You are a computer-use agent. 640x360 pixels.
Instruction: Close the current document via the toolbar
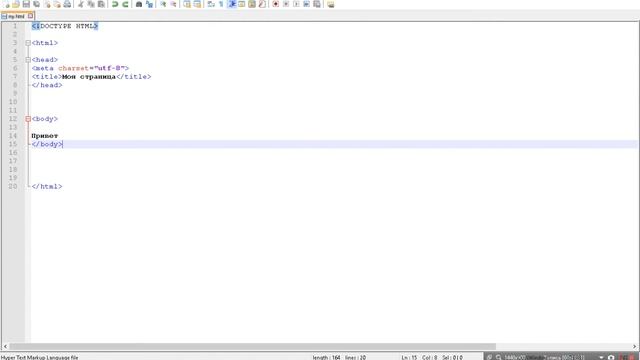click(47, 4)
